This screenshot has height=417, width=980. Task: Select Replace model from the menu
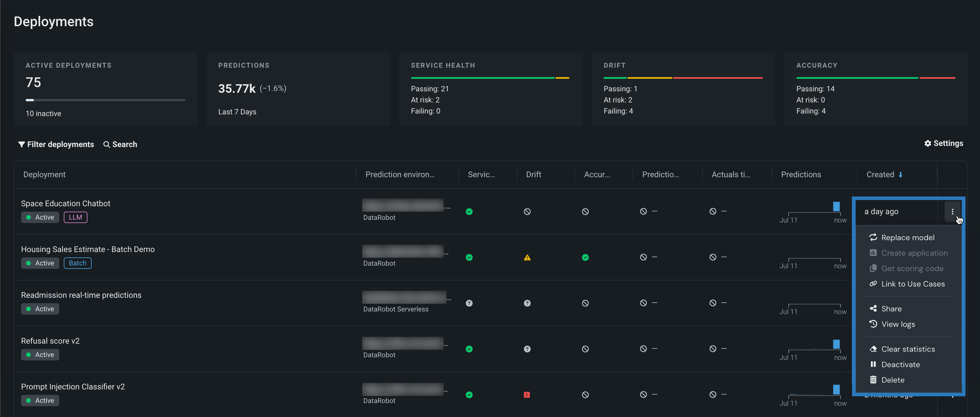pyautogui.click(x=907, y=238)
